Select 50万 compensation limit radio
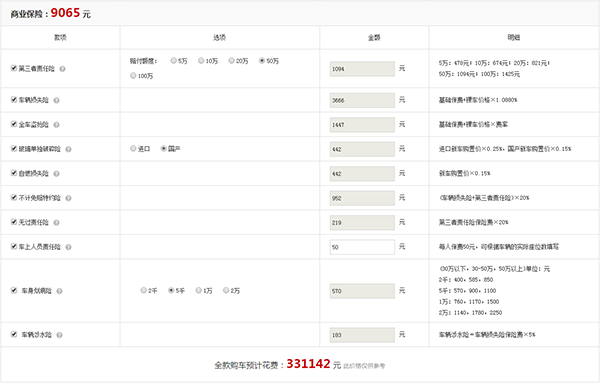The width and height of the screenshot is (600, 383). (262, 60)
